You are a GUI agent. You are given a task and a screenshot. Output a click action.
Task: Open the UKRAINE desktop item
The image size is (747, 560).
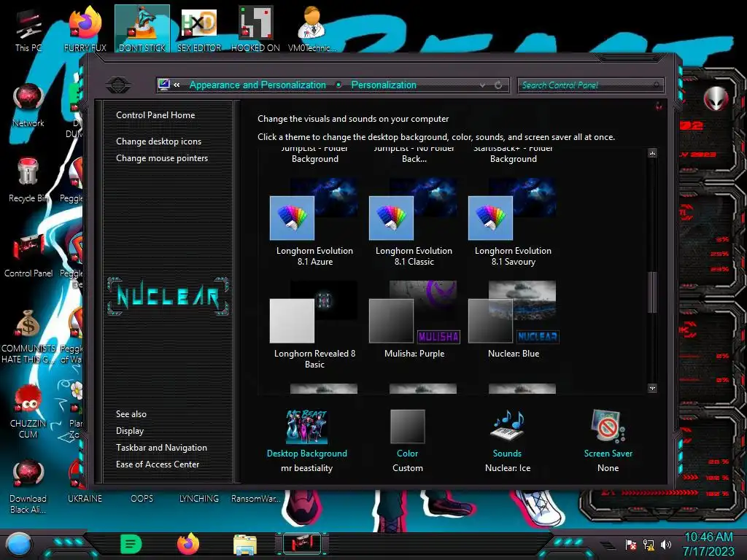[x=85, y=499]
